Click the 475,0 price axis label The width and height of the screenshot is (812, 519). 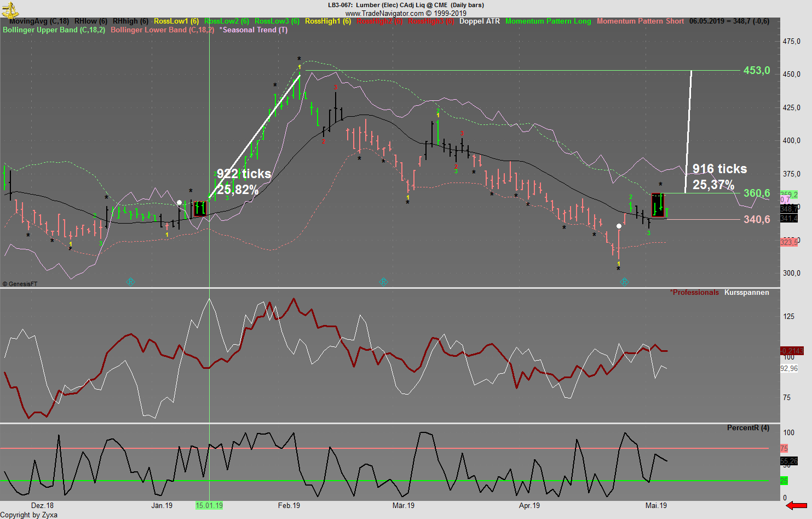tap(792, 42)
